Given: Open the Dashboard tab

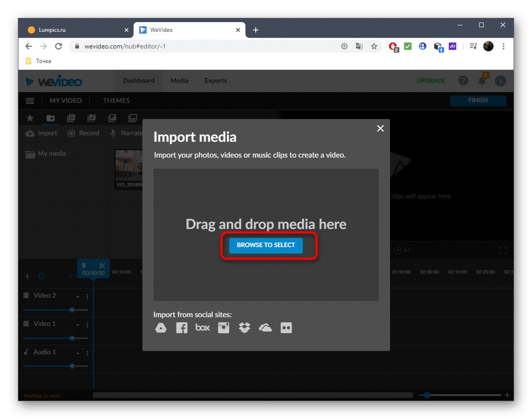Looking at the screenshot, I should tap(139, 81).
